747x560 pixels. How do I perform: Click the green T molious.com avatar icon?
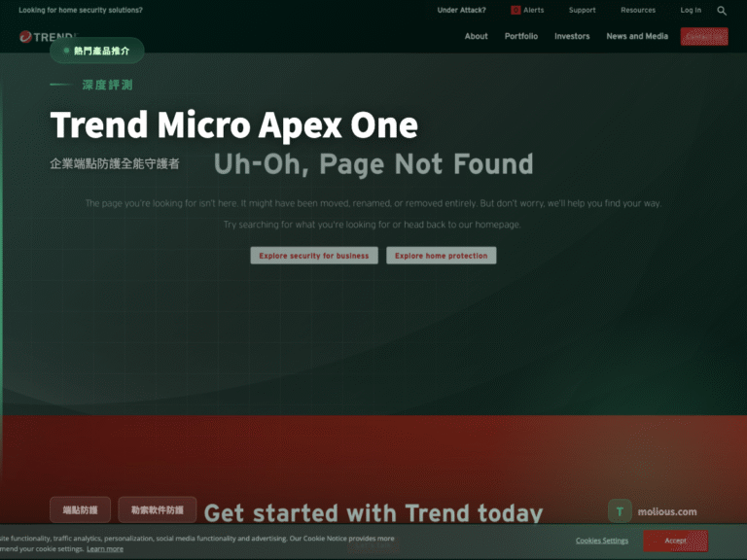tap(620, 511)
